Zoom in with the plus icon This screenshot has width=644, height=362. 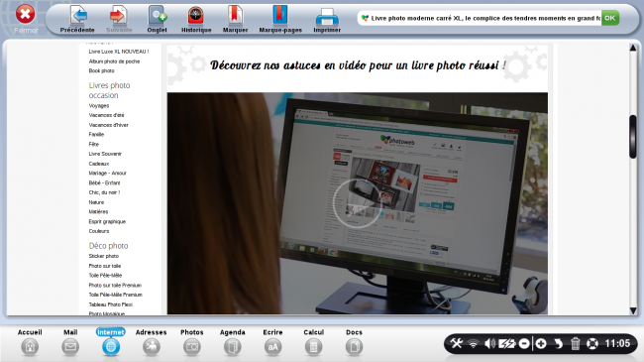(541, 343)
